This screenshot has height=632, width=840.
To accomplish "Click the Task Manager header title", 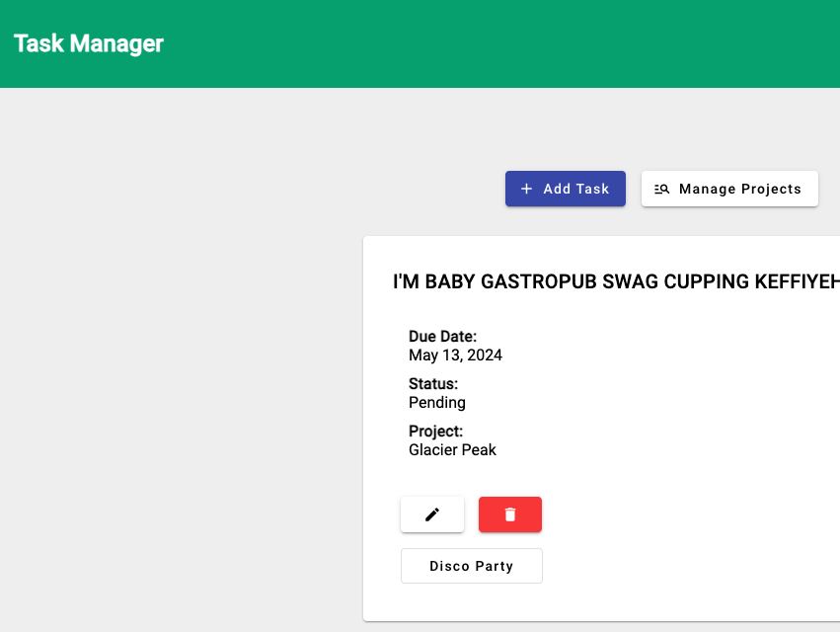I will [89, 43].
